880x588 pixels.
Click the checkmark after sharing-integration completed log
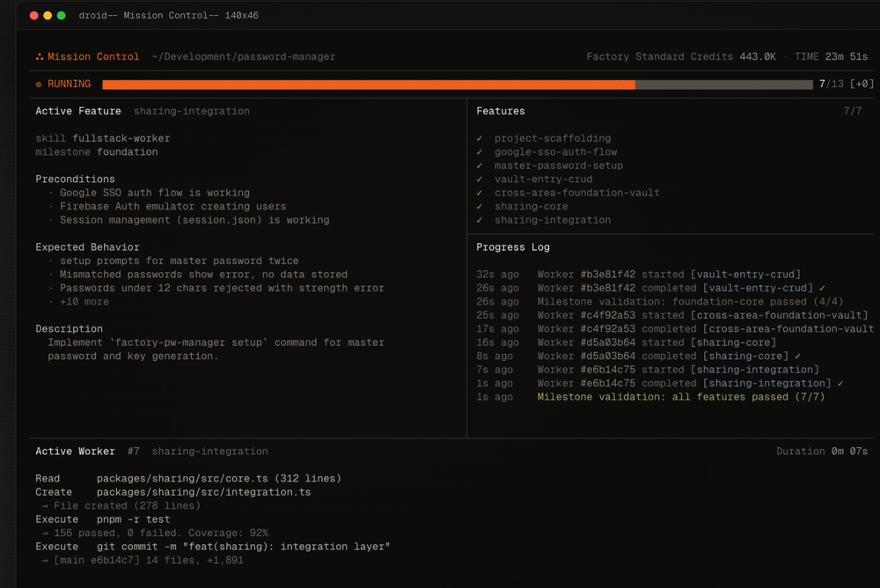pyautogui.click(x=840, y=384)
